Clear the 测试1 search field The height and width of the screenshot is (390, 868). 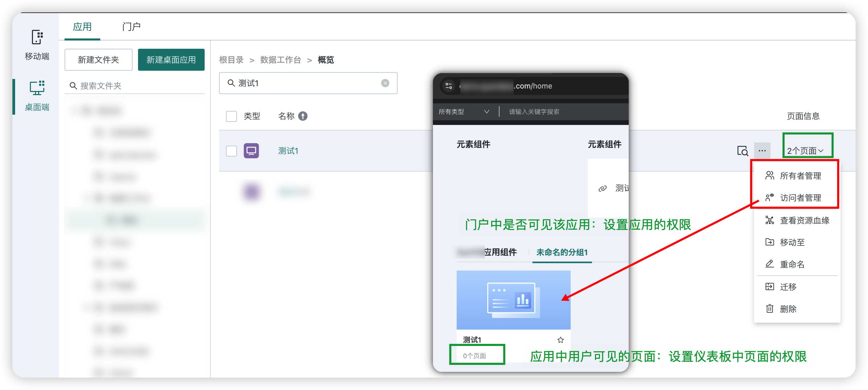point(385,83)
